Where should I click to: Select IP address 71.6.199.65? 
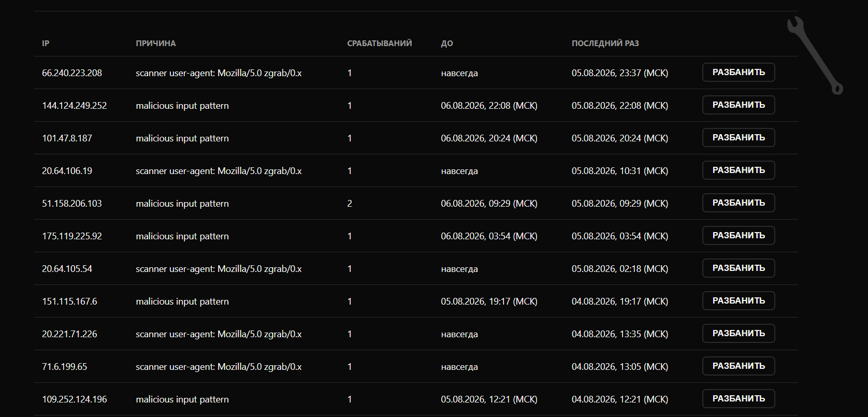coord(65,367)
